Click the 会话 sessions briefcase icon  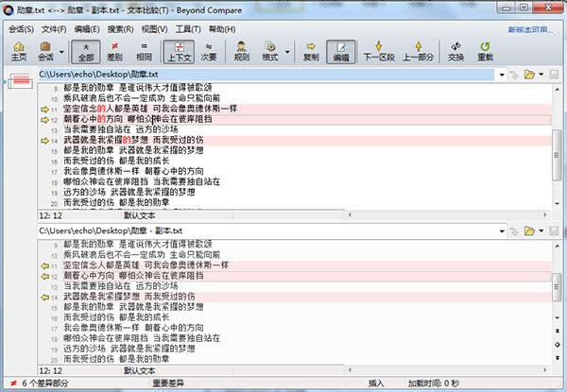(45, 47)
